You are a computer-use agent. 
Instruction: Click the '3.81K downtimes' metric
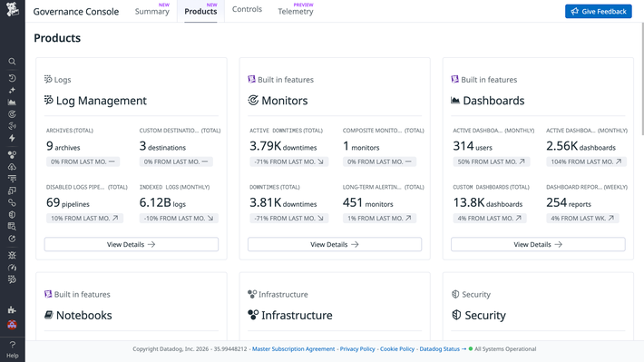[283, 203]
